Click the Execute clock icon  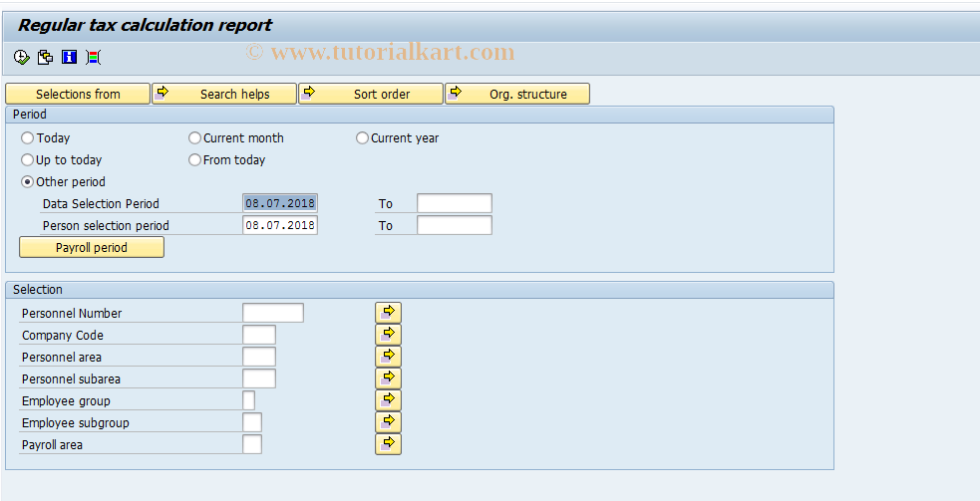click(x=21, y=58)
